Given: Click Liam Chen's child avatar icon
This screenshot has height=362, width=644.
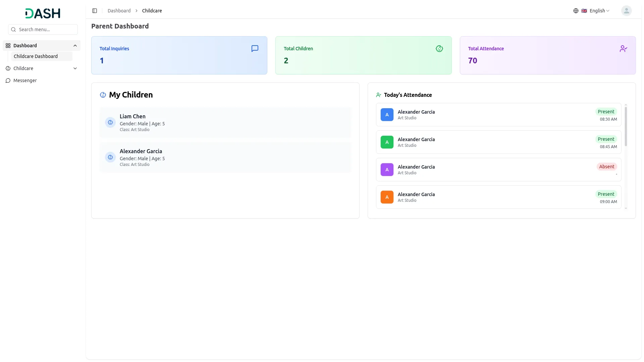Looking at the screenshot, I should (110, 122).
